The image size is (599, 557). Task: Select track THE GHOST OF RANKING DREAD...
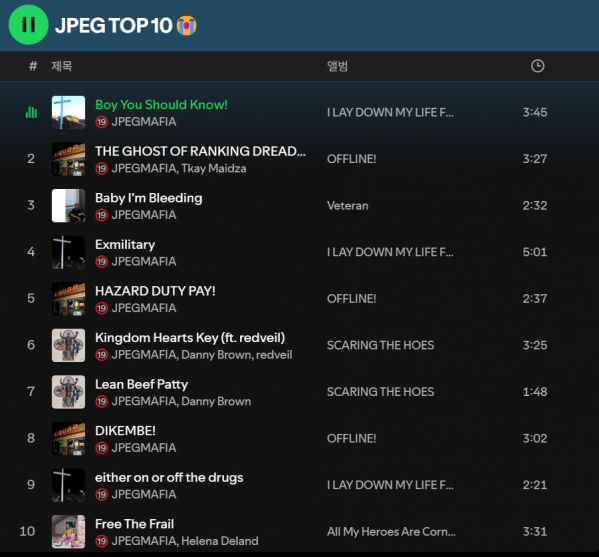click(x=201, y=151)
